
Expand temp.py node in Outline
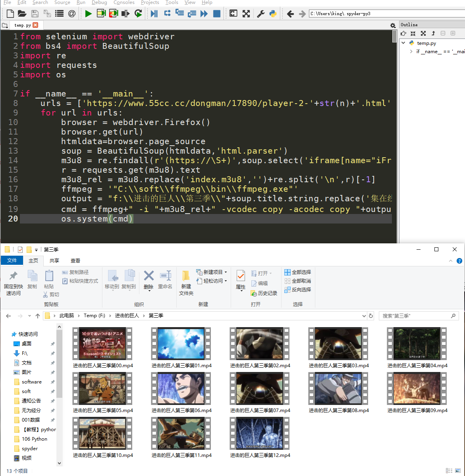tap(403, 43)
